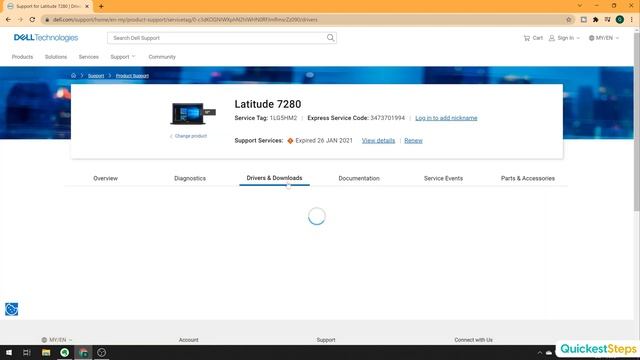The image size is (640, 360).
Task: Open the Community link
Action: 162,57
